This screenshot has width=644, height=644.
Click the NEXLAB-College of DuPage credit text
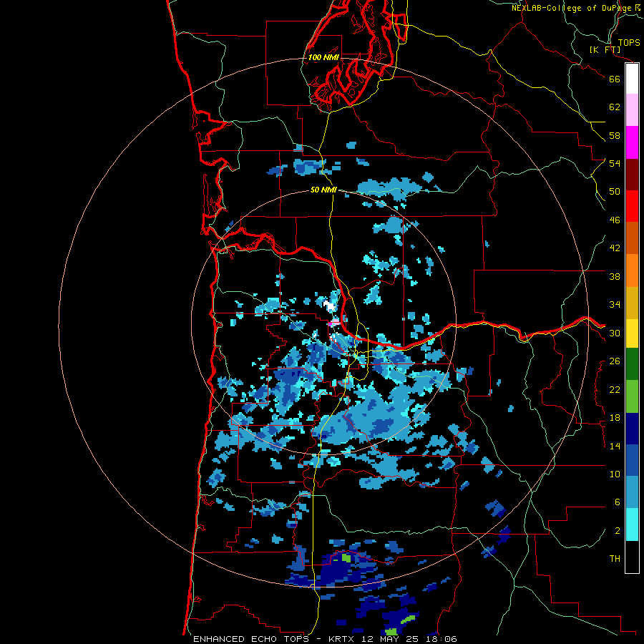pyautogui.click(x=577, y=8)
